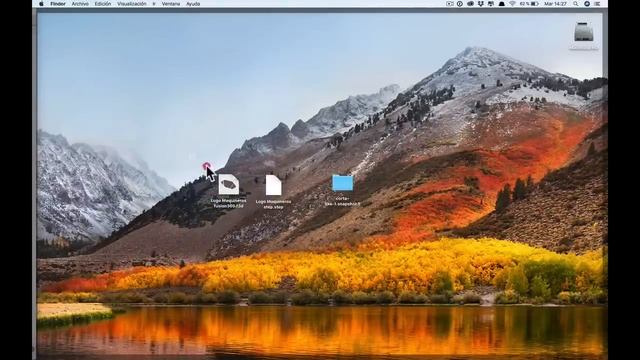Click the blue folder's name label
This screenshot has width=640, height=360.
pos(342,201)
